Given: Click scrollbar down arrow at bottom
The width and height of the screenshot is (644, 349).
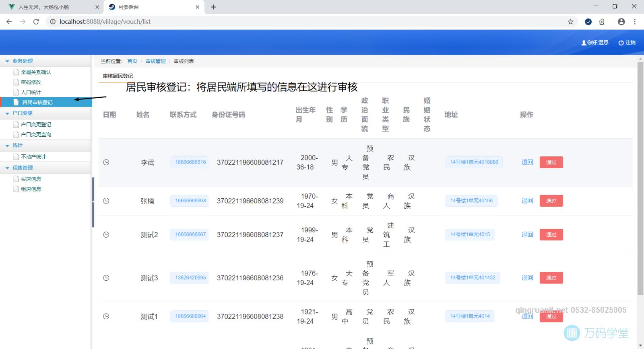Looking at the screenshot, I should (640, 345).
